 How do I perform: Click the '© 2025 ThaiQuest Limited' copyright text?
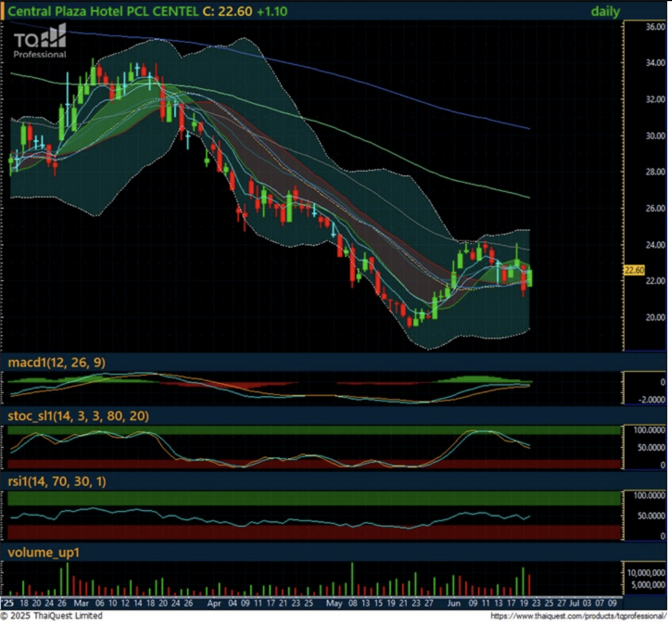pyautogui.click(x=52, y=616)
